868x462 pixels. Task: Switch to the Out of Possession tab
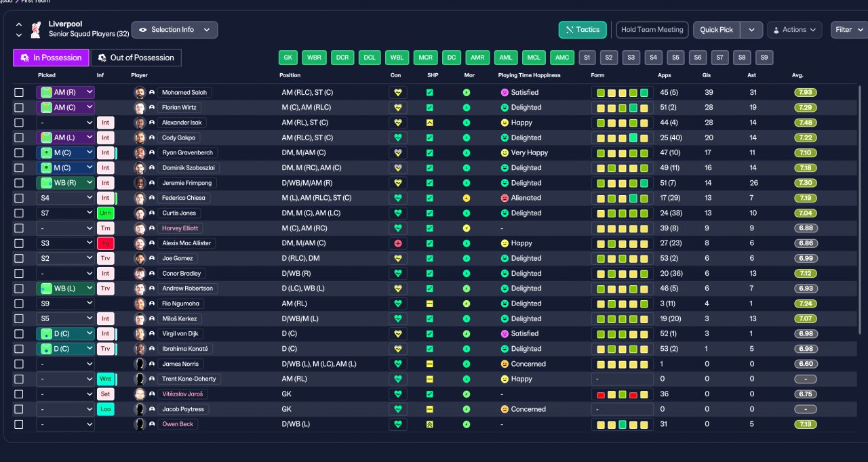[136, 58]
